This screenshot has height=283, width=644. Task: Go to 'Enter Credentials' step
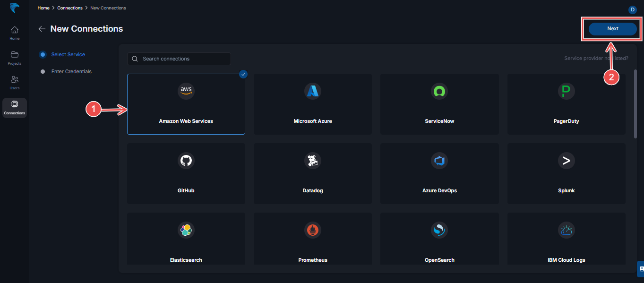[71, 71]
